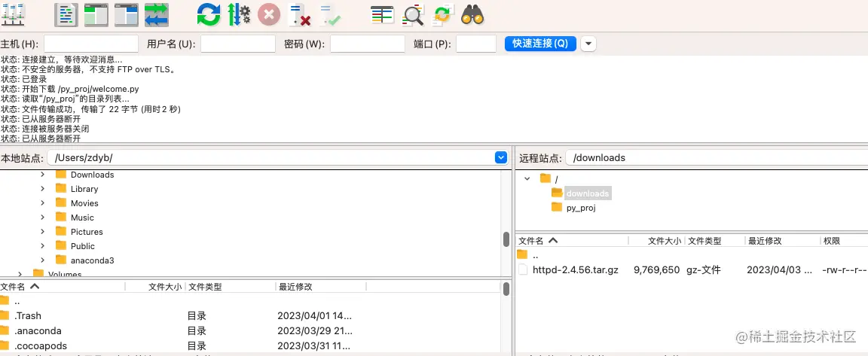Cancel the current operation red X icon

269,15
